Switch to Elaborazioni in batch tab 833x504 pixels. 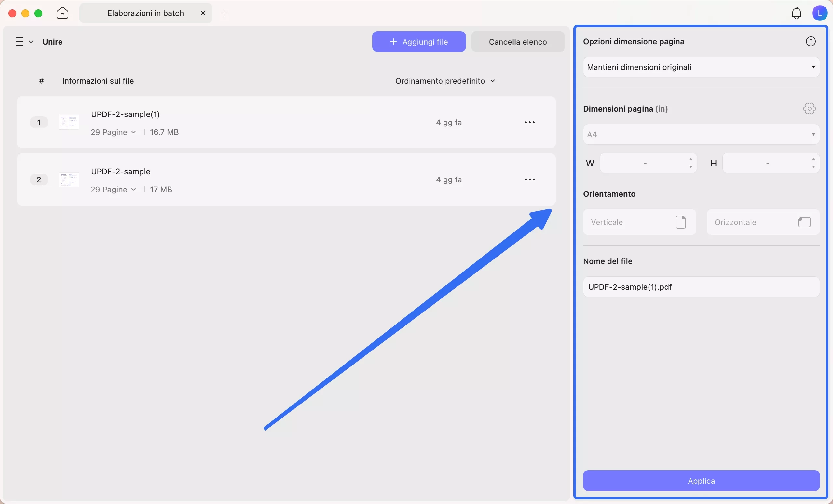[145, 13]
